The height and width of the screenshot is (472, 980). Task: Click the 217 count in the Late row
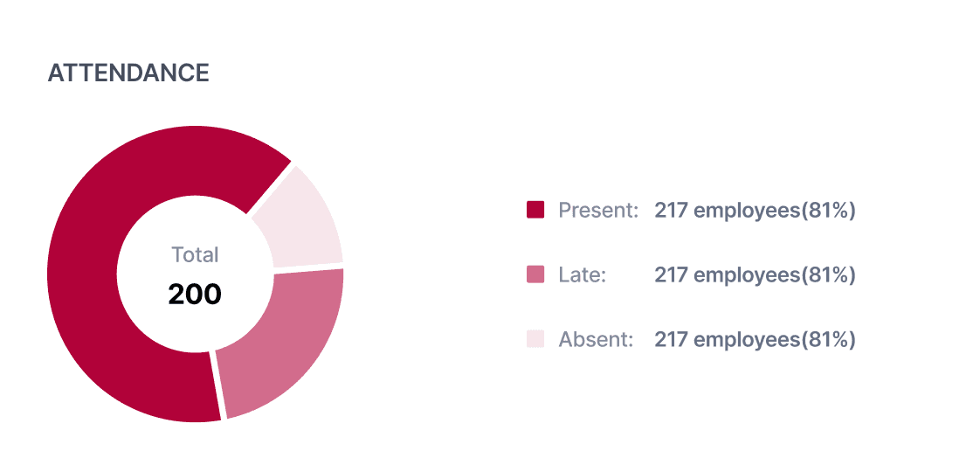(671, 275)
